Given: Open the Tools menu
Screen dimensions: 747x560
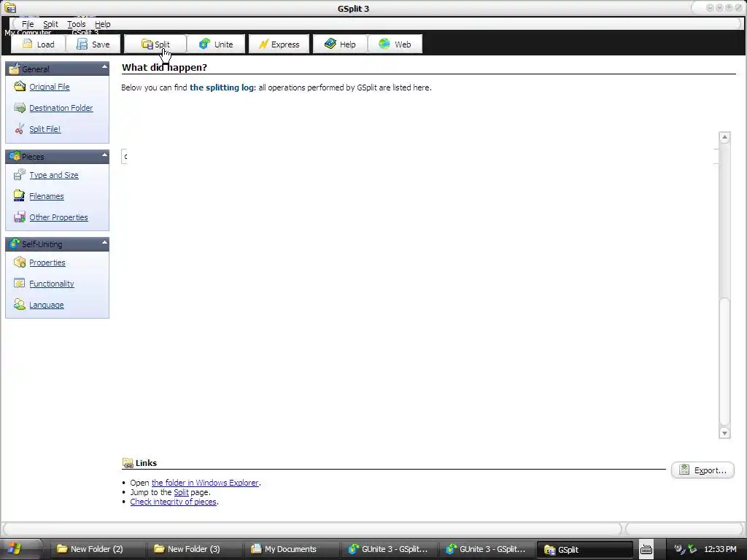Looking at the screenshot, I should pyautogui.click(x=76, y=24).
